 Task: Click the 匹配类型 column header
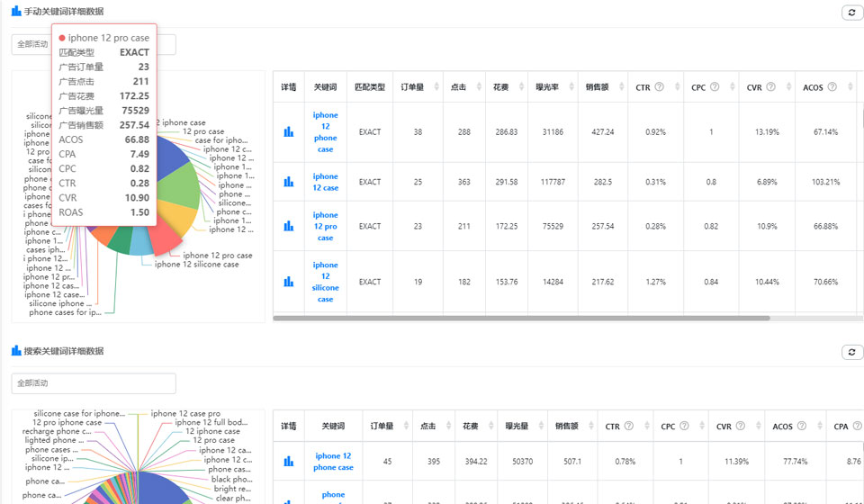(x=370, y=86)
